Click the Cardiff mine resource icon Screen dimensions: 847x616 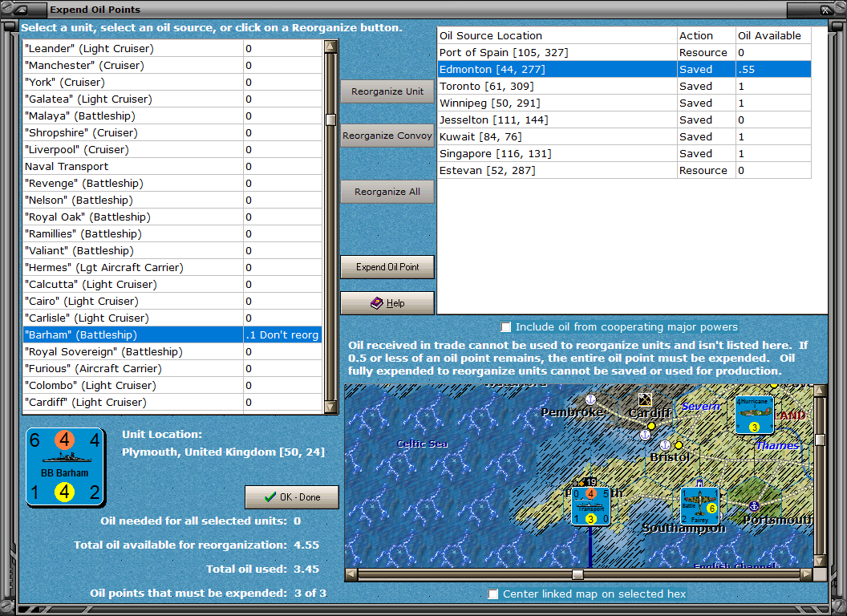click(644, 399)
